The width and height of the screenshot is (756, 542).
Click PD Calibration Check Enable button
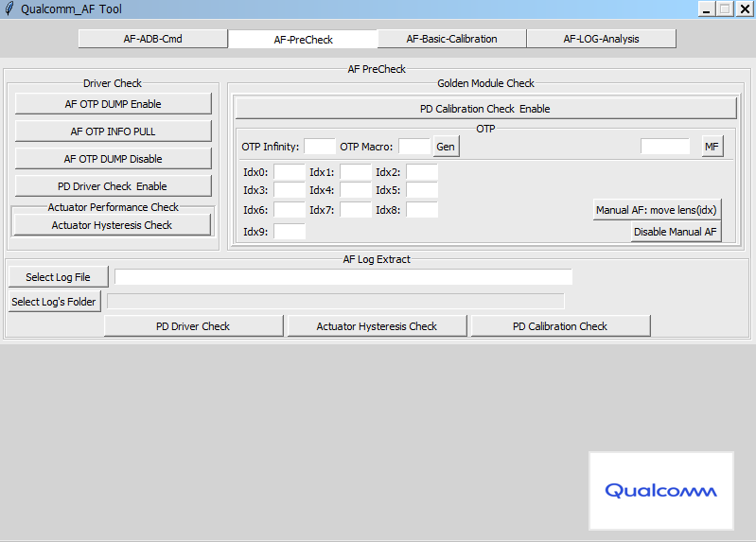pyautogui.click(x=484, y=109)
